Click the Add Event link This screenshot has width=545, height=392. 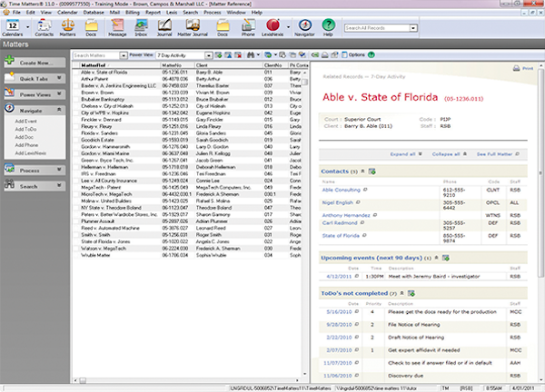[x=25, y=120]
